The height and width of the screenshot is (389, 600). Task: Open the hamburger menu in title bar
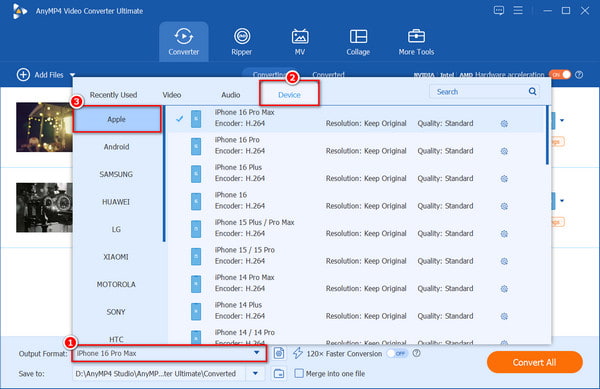click(518, 10)
